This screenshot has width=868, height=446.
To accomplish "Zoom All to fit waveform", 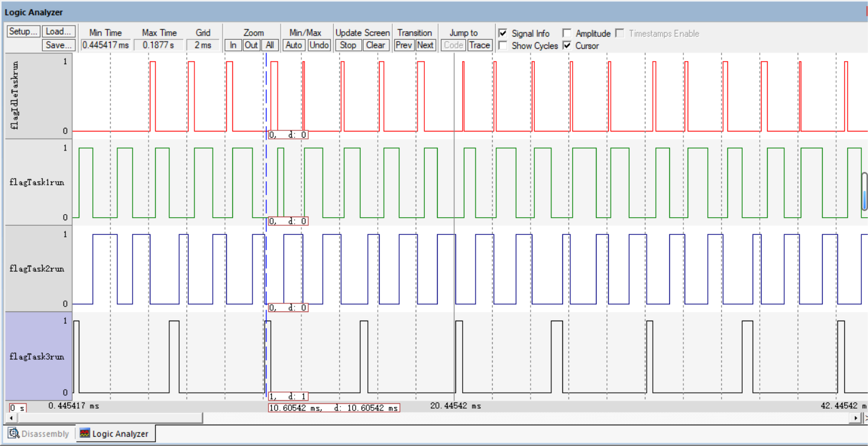I will (270, 45).
